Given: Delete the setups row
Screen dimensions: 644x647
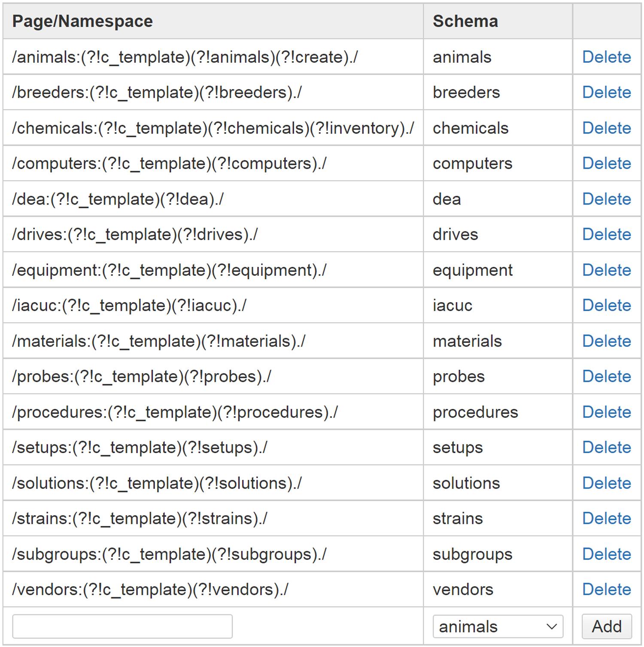Looking at the screenshot, I should point(606,447).
